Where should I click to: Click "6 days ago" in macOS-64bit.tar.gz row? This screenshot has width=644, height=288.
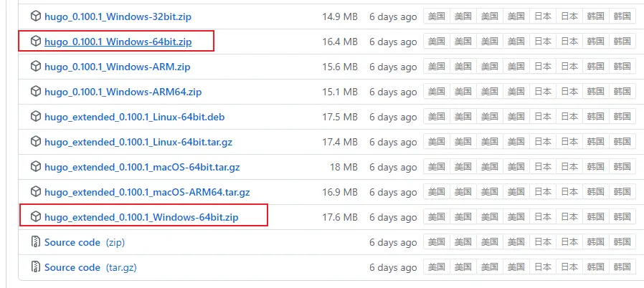(393, 168)
